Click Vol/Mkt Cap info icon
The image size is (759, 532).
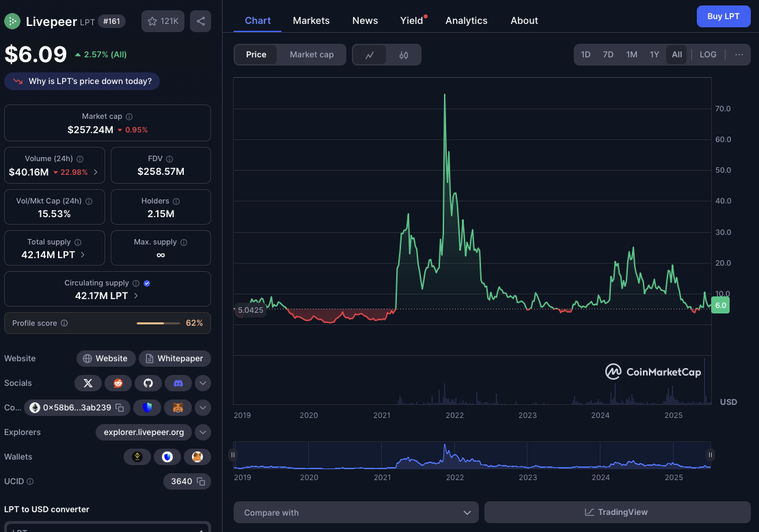click(89, 201)
